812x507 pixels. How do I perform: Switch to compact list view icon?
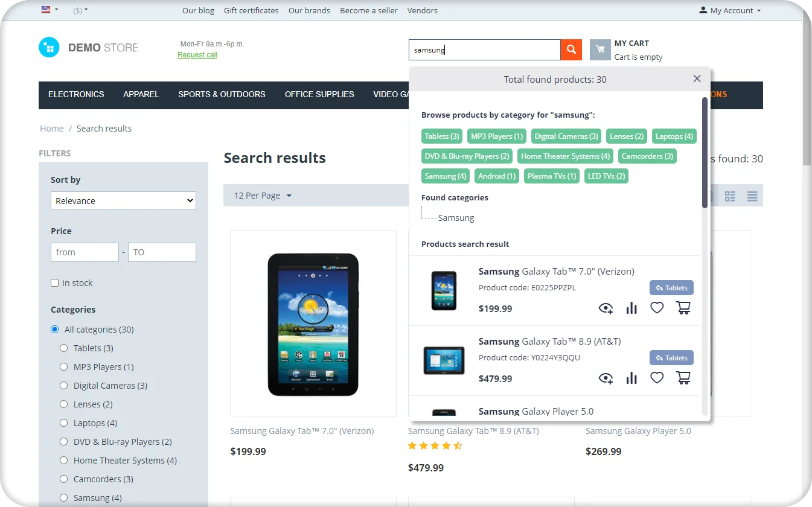pos(752,196)
